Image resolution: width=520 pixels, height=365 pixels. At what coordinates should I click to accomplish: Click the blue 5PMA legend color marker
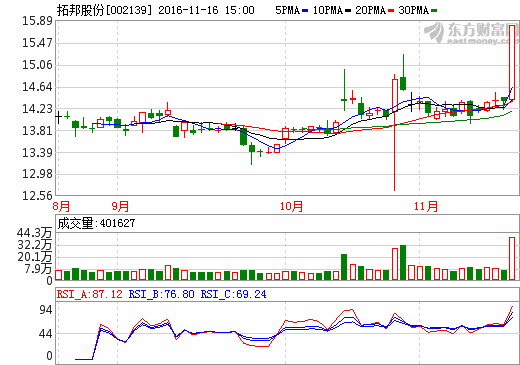305,11
